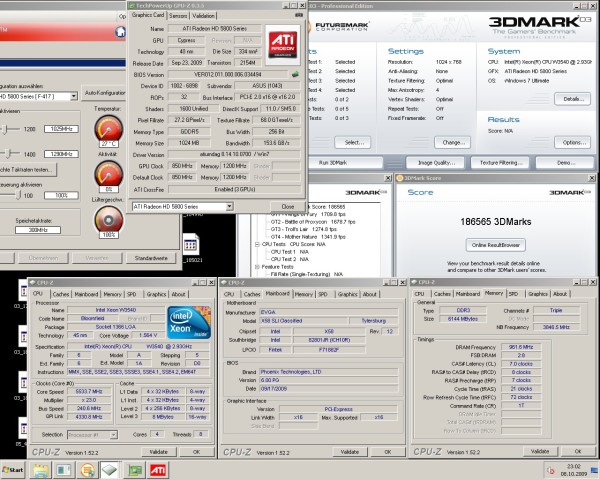This screenshot has height=480, width=600.
Task: Click the taskbar icon right of Explorer
Action: pos(64,470)
